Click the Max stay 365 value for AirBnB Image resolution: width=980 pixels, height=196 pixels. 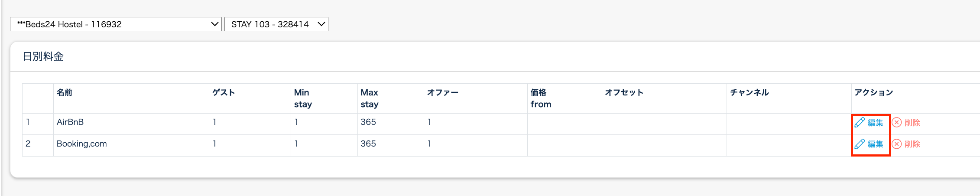coord(368,122)
